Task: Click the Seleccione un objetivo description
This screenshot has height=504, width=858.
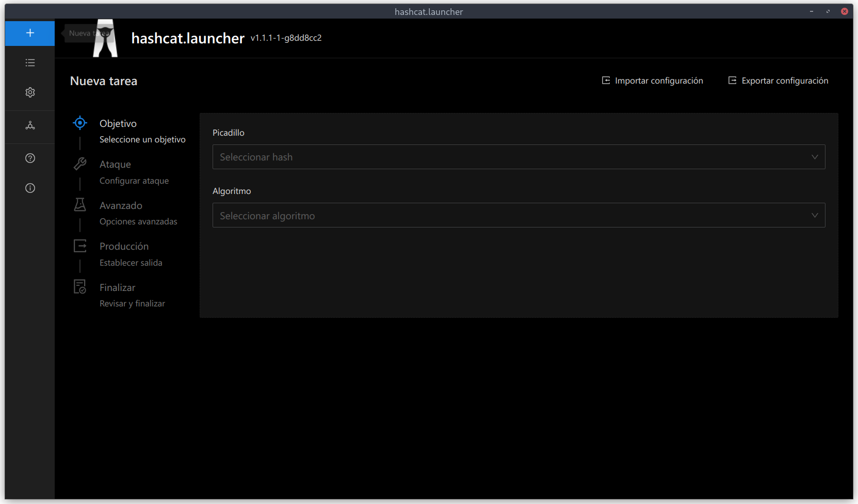Action: pos(142,139)
